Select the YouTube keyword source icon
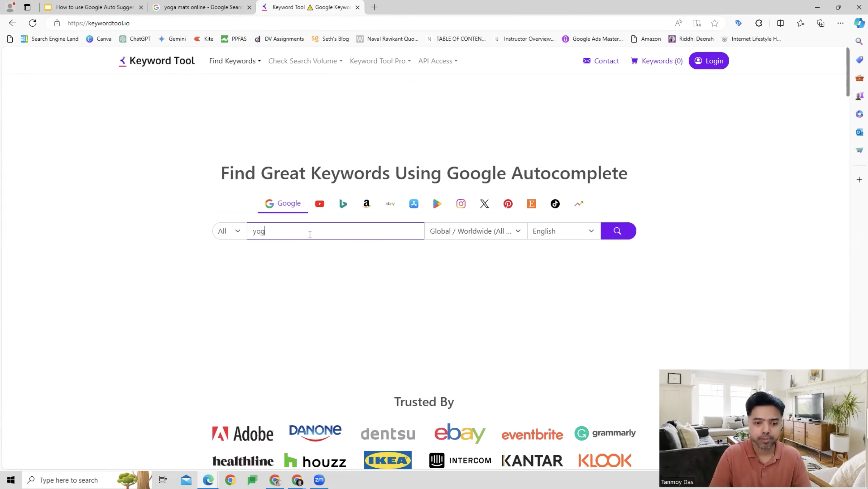The height and width of the screenshot is (489, 868). 320,204
